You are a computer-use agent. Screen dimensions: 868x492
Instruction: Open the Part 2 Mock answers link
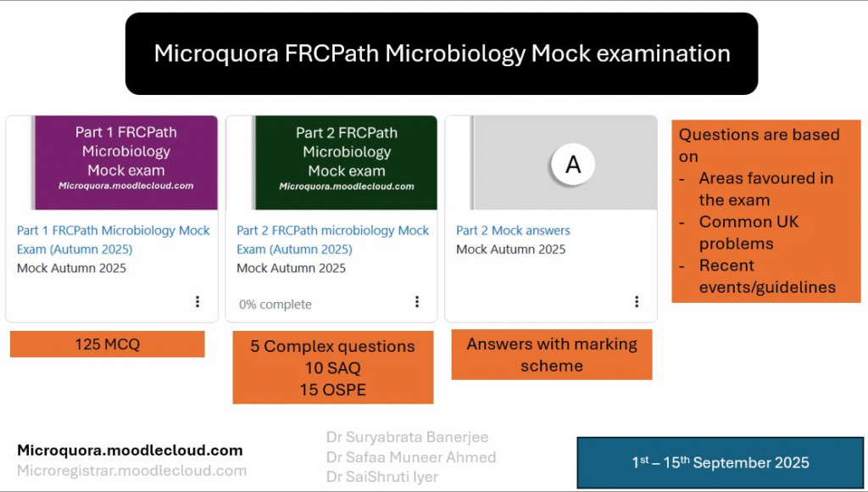[x=513, y=231]
